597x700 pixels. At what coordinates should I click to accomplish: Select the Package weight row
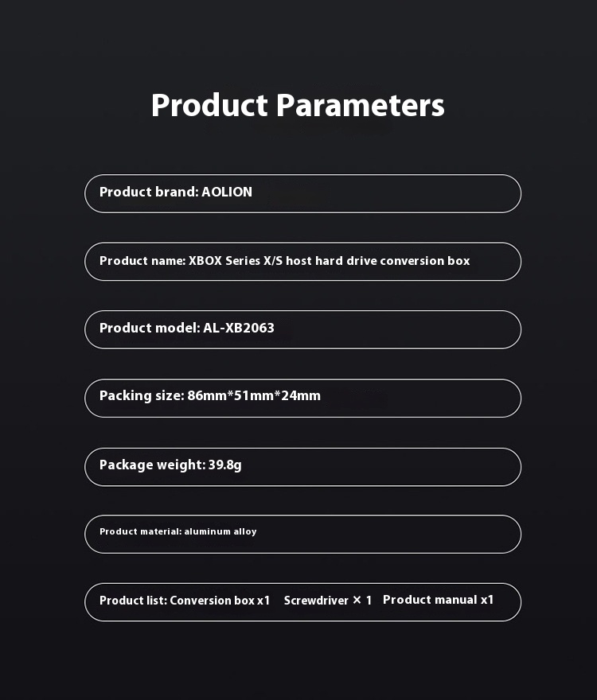302,466
